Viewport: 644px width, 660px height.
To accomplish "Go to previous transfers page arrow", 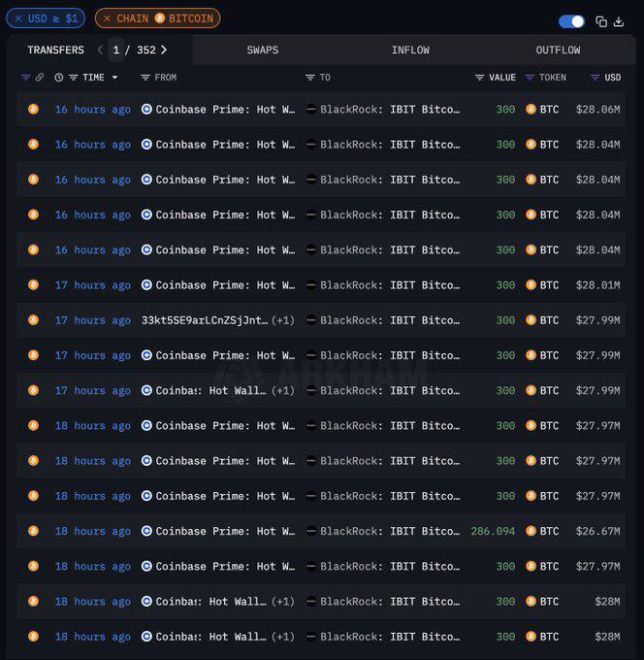I will pos(100,49).
